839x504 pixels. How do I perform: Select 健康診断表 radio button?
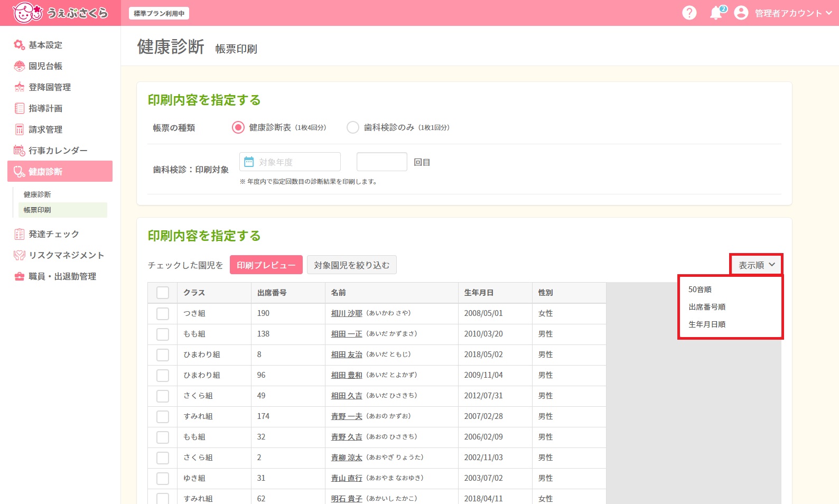pos(238,127)
